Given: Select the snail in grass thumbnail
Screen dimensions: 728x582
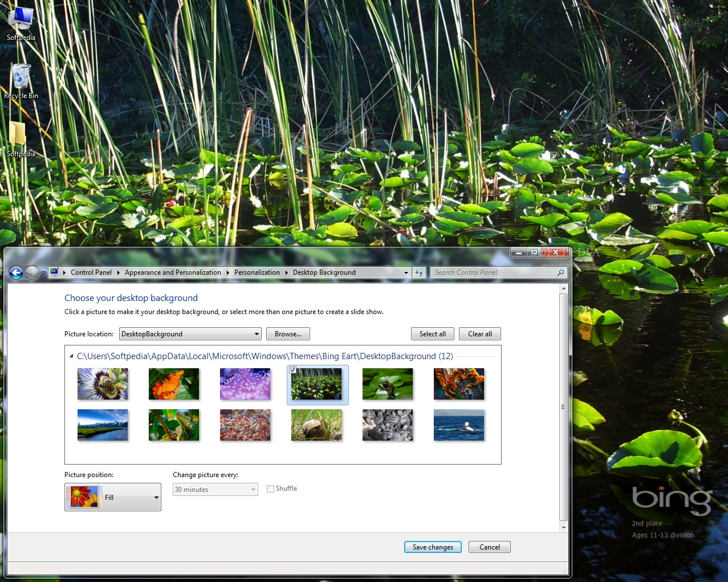Looking at the screenshot, I should [x=316, y=425].
